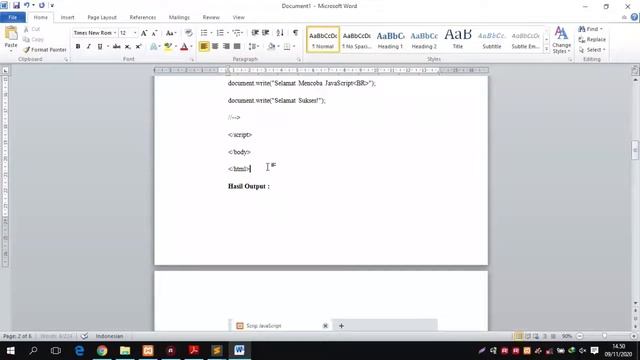640x360 pixels.
Task: Apply the red font color
Action: (184, 47)
